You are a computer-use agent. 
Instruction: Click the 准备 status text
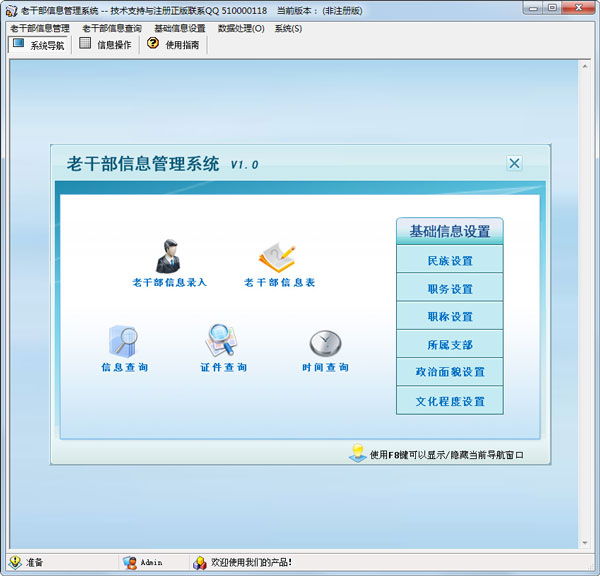pos(34,562)
